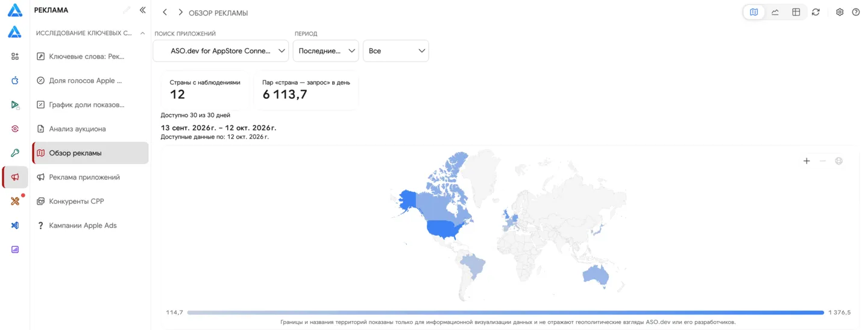Click the Пар «страна — запрос» в день card
Viewport: 868px width, 330px height.
[x=306, y=90]
